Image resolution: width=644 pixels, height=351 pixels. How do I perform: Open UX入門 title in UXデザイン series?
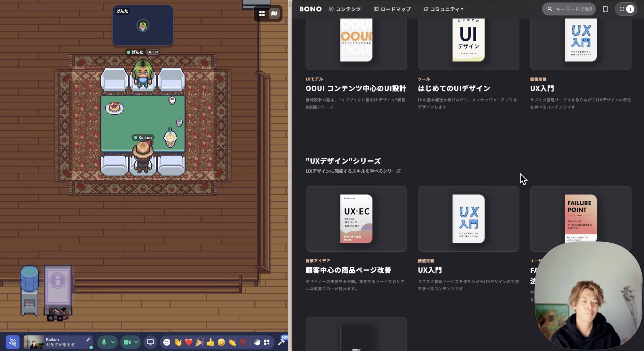coord(430,270)
